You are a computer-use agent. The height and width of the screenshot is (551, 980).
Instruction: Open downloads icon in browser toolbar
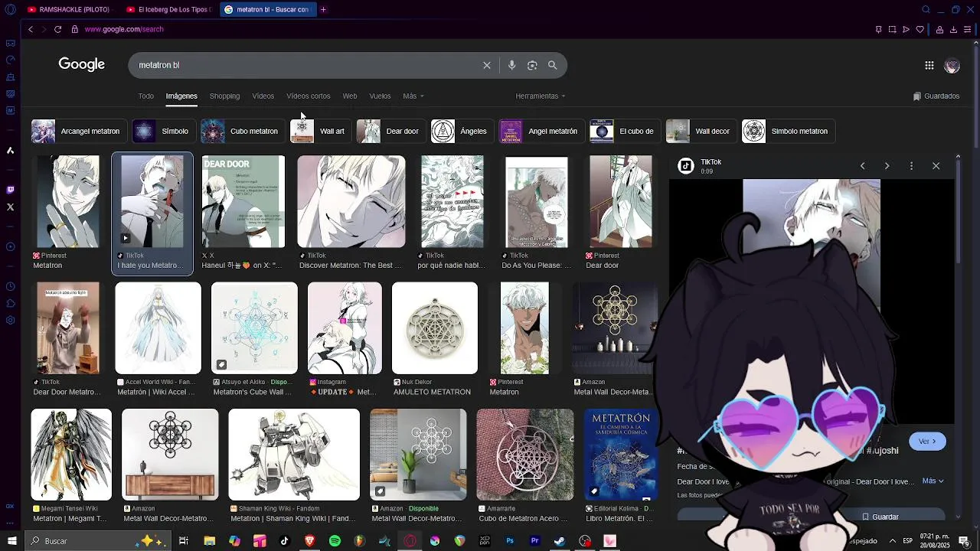click(953, 29)
